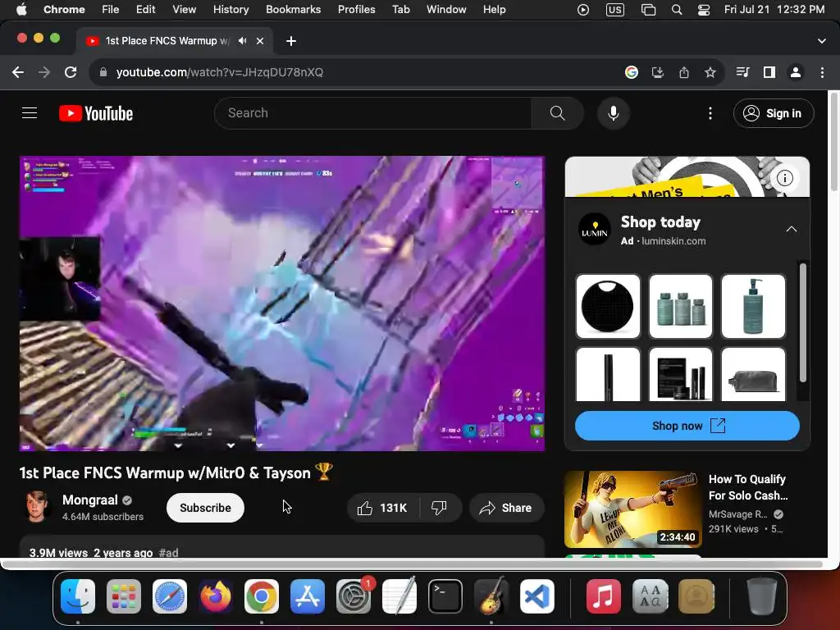
Task: Open luminskin.com ad link
Action: [x=673, y=241]
